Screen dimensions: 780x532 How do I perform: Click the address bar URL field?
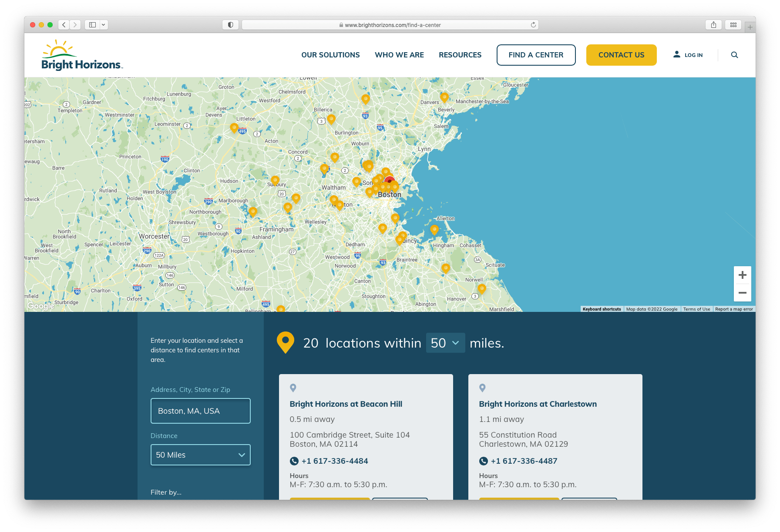[390, 25]
